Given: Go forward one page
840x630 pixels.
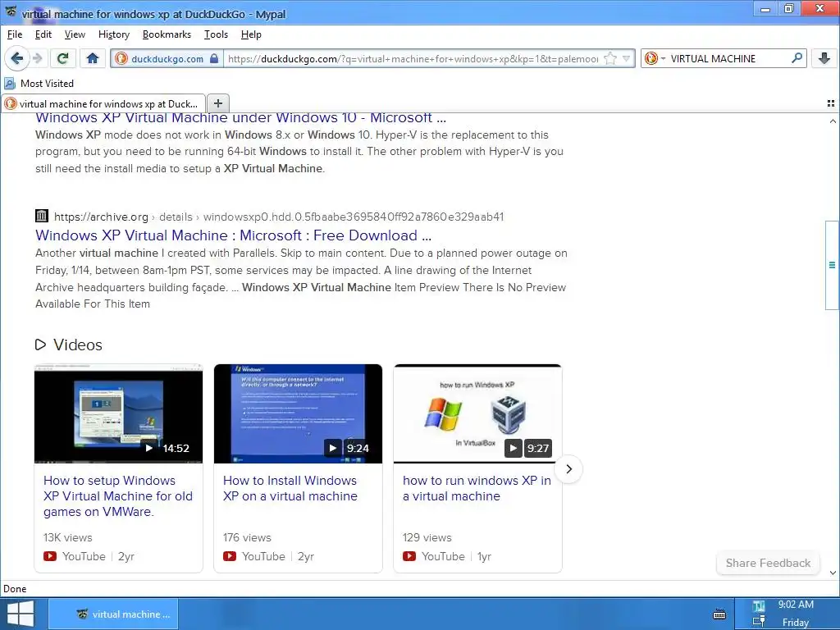Looking at the screenshot, I should click(38, 58).
